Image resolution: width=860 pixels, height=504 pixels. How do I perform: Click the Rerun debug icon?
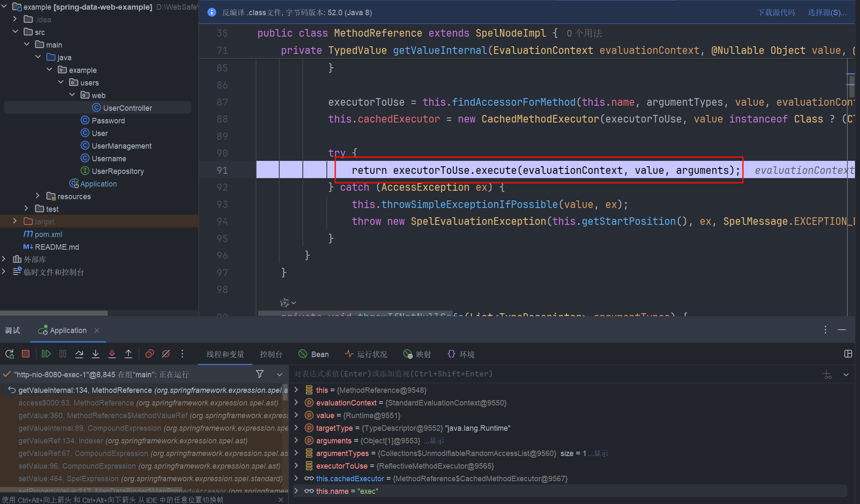click(10, 354)
